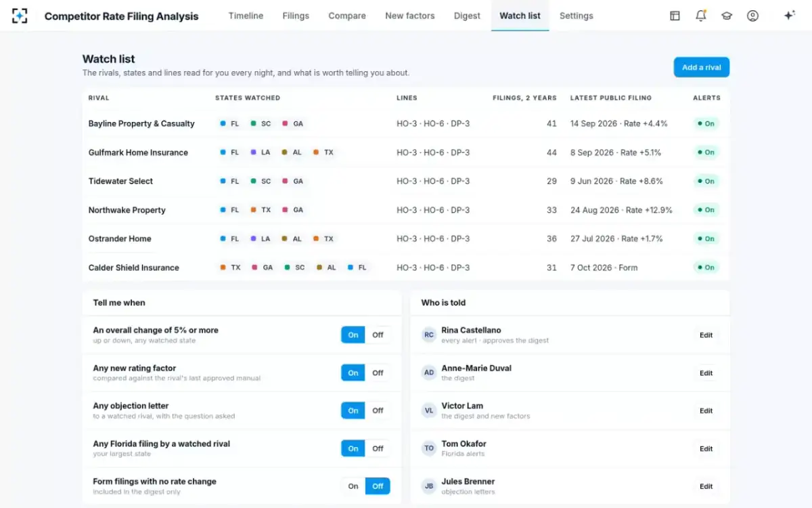This screenshot has width=812, height=508.
Task: Toggle alerts On badge for Bayline Property & Casualty
Action: point(706,124)
